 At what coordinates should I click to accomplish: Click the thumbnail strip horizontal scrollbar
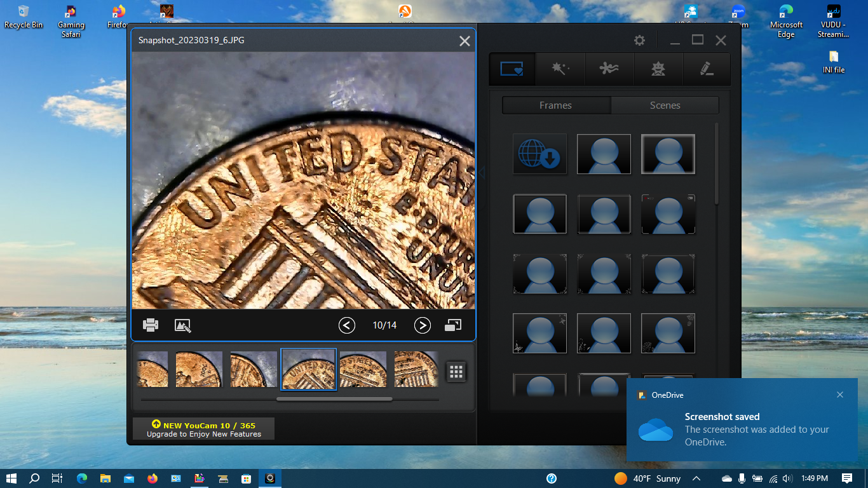[334, 399]
